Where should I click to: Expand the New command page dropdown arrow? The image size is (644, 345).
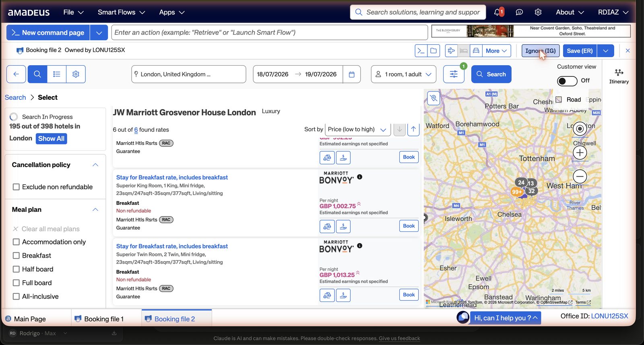pos(99,33)
